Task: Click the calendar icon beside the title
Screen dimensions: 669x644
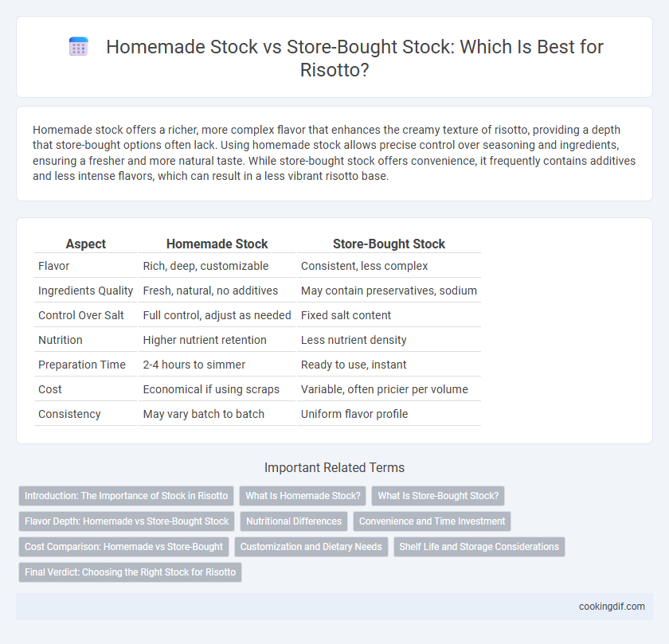Action: (x=79, y=46)
